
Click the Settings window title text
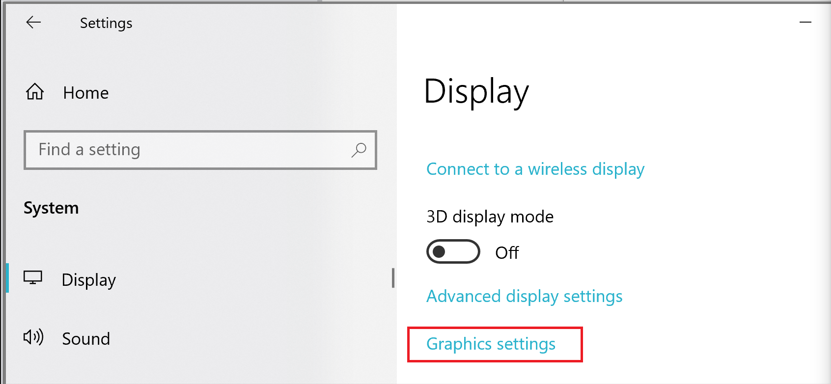point(106,23)
